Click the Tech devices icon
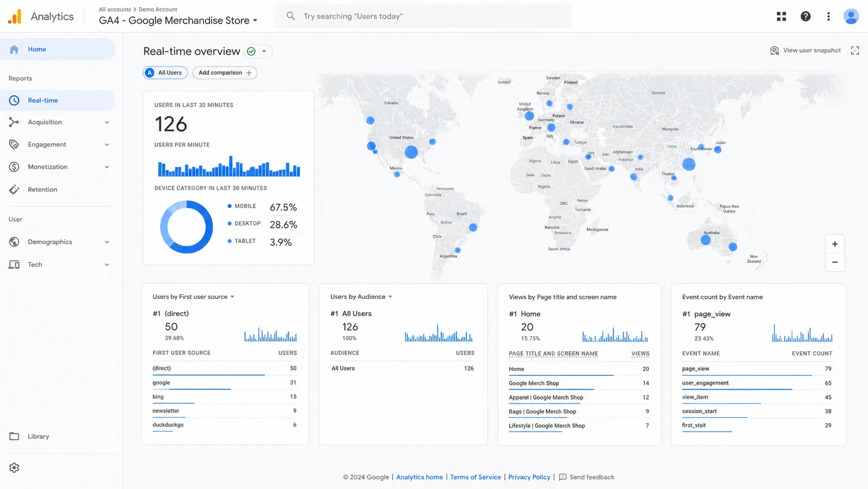This screenshot has width=868, height=489. coord(14,265)
